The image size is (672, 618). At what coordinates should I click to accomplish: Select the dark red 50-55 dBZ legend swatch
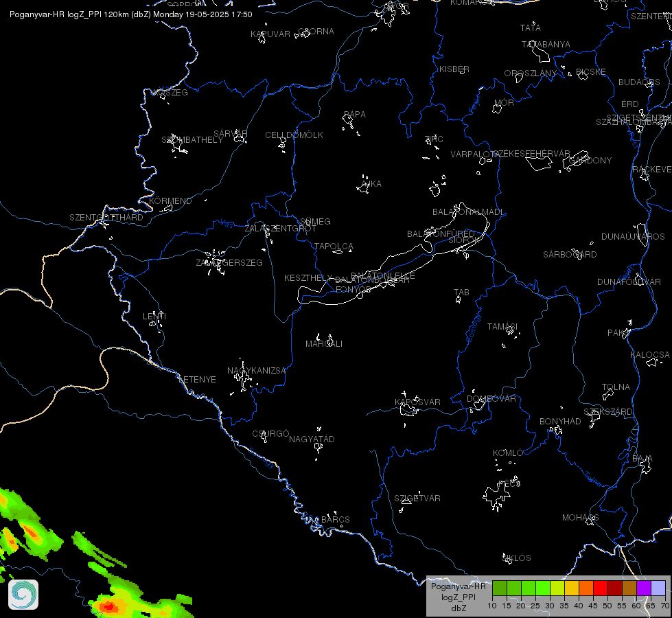click(615, 588)
